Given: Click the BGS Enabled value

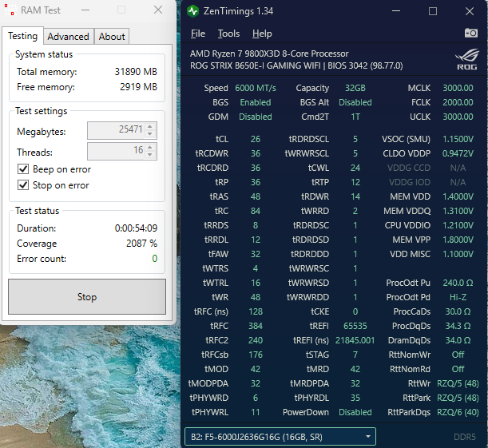Looking at the screenshot, I should [x=256, y=102].
